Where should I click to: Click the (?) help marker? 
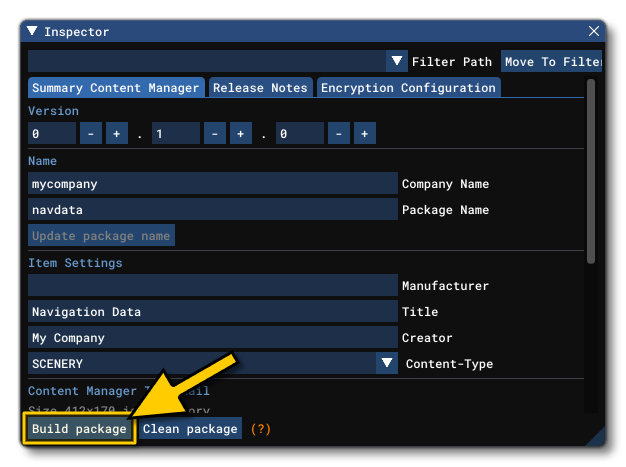pyautogui.click(x=260, y=429)
